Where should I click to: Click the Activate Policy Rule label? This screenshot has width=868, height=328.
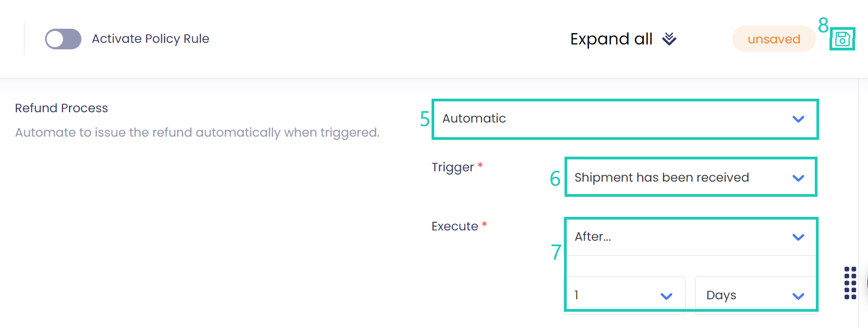[150, 39]
